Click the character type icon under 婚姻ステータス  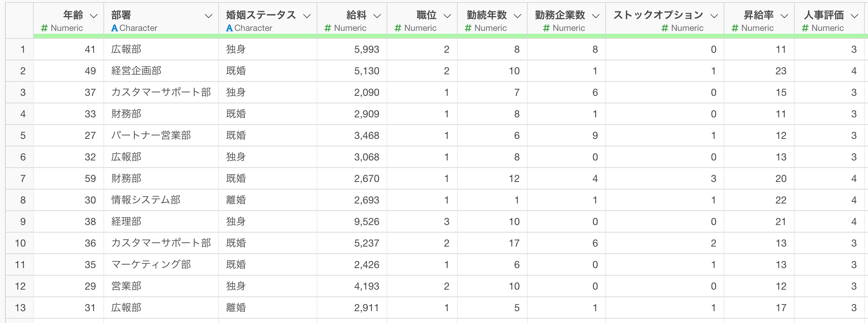click(229, 28)
